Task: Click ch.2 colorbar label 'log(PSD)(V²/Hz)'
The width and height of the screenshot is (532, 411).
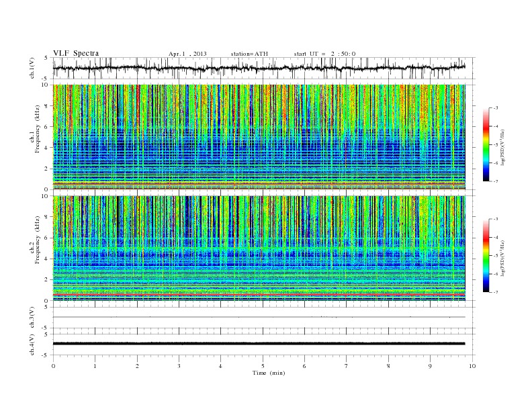Action: click(x=502, y=259)
